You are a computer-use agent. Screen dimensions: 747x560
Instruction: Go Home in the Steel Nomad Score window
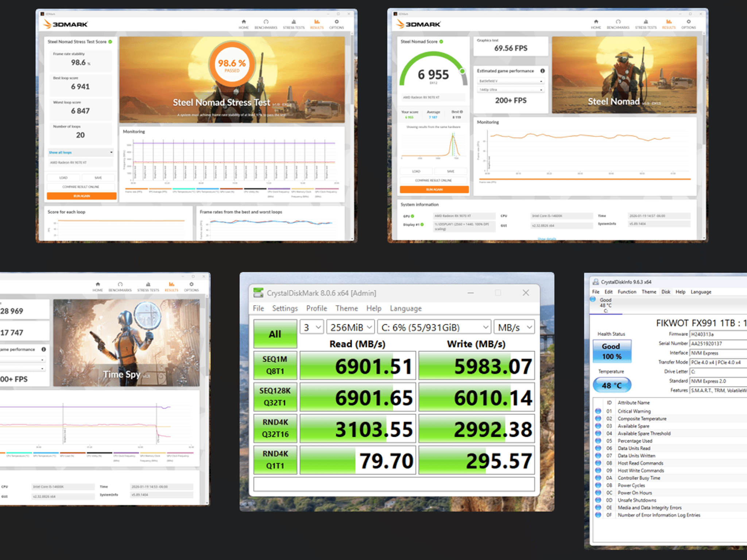[596, 24]
